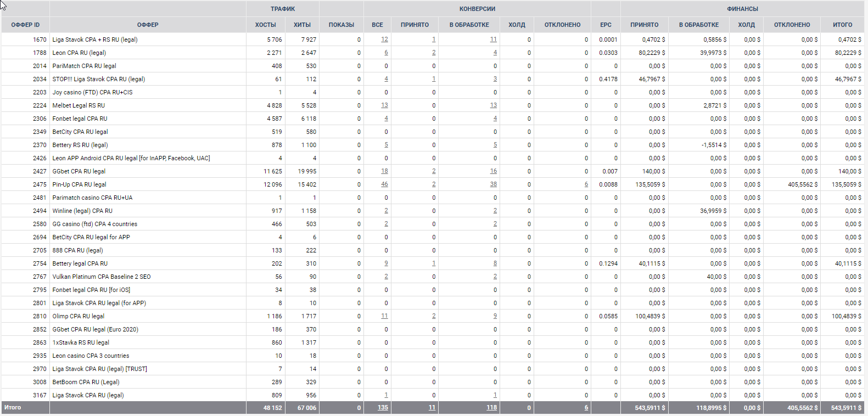
Task: Open in-processing link 9 for Olimp CPA RU
Action: [495, 316]
